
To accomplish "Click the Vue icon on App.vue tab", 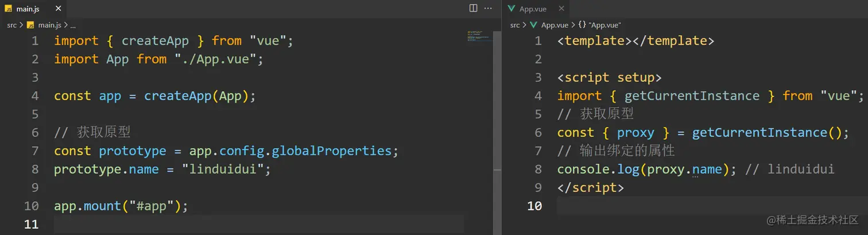I will pos(511,9).
